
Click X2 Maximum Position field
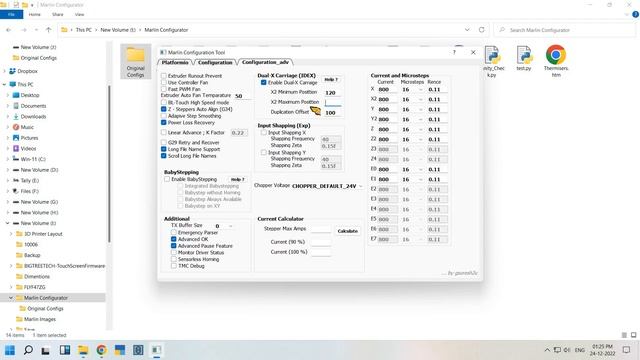(x=333, y=102)
